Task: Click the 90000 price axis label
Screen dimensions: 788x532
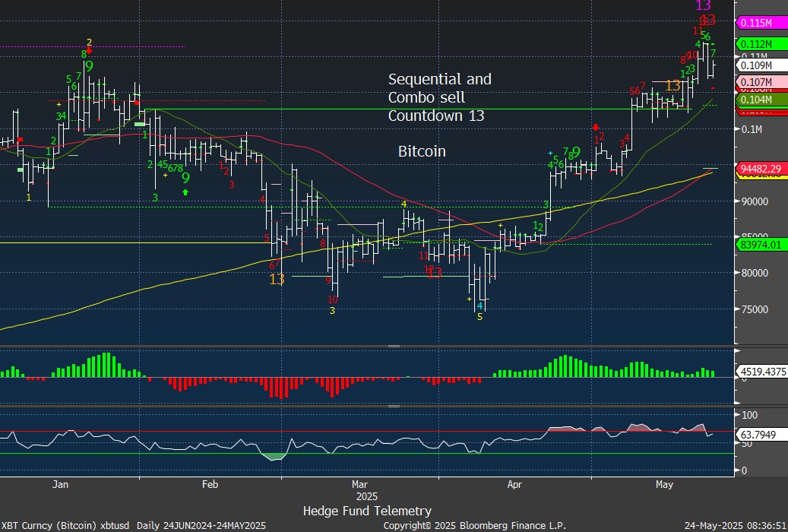Action: point(755,201)
